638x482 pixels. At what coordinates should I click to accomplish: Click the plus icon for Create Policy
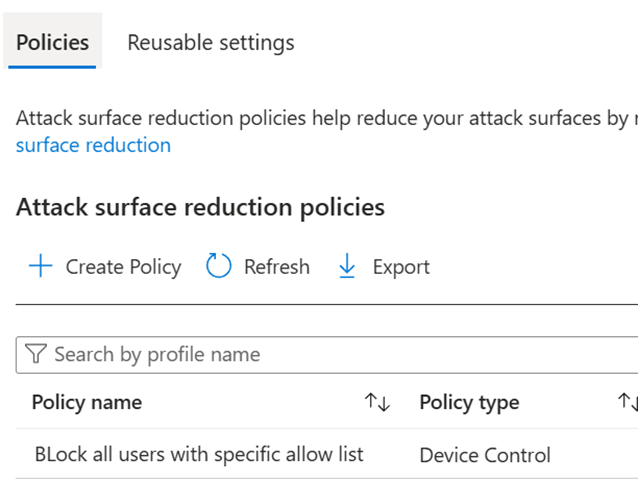(40, 266)
